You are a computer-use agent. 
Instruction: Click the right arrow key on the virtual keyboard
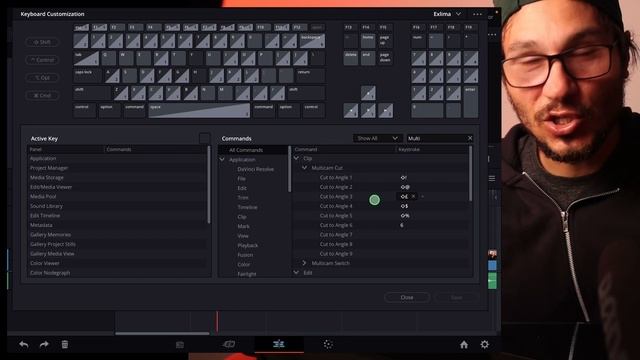[386, 111]
